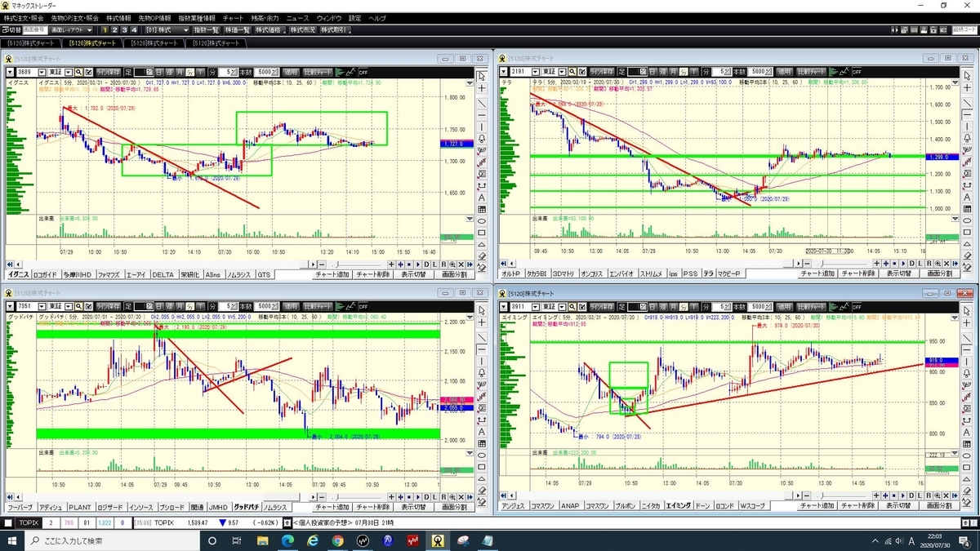The height and width of the screenshot is (551, 980).
Task: Choose horizontal line tool in イグニス chart
Action: click(x=482, y=114)
